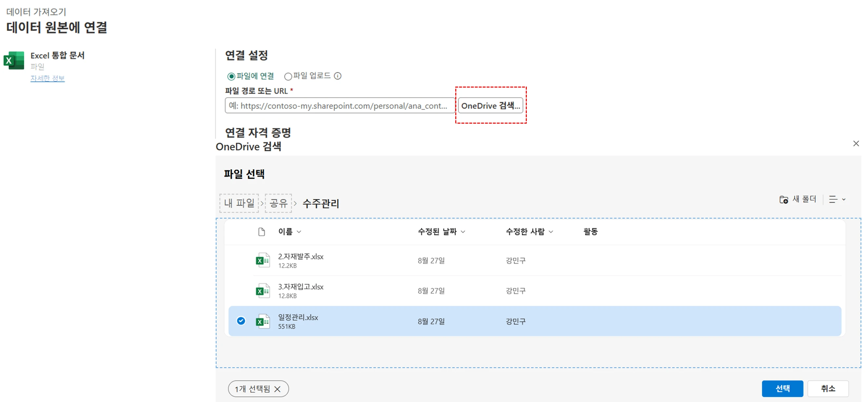868x402 pixels.
Task: Click the blue 선택 button
Action: tap(782, 389)
